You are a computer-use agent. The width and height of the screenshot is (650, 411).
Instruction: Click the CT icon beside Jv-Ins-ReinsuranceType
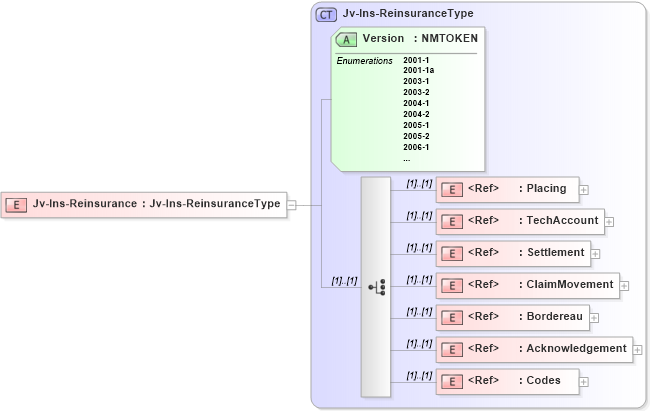coord(326,15)
